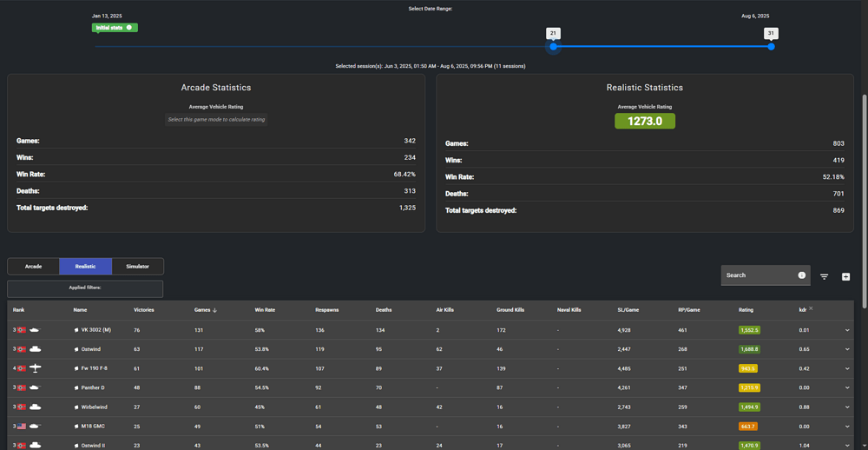Click the sort arrow beside Games header

(214, 310)
